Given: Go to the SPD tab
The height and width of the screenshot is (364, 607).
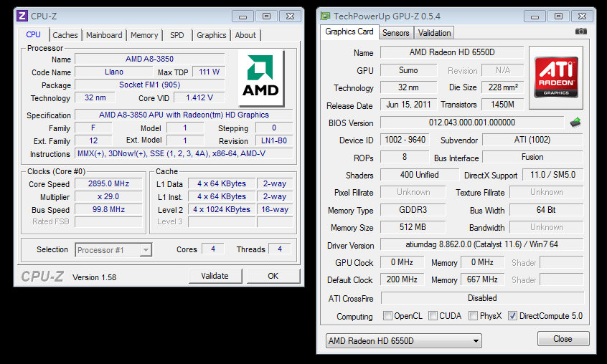Looking at the screenshot, I should (x=177, y=35).
